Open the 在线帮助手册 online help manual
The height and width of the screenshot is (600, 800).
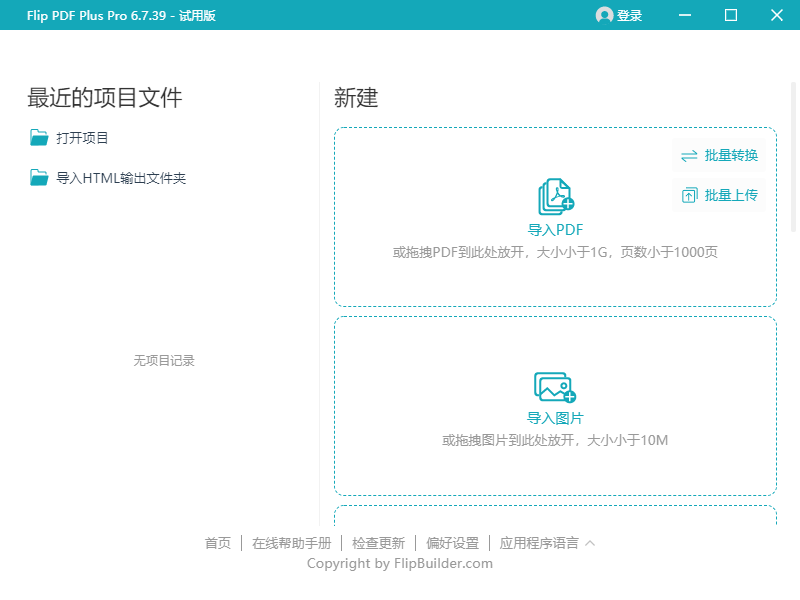(x=290, y=542)
